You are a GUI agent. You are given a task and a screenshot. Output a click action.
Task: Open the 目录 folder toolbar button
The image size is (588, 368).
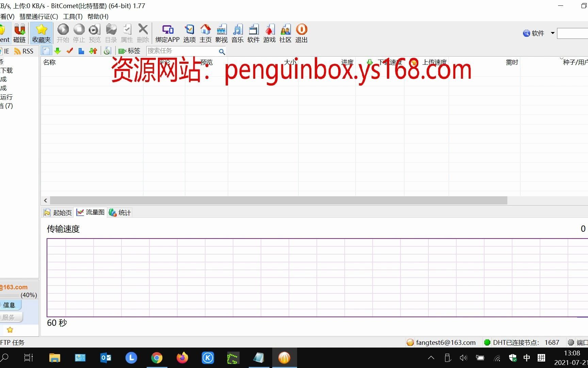point(111,33)
